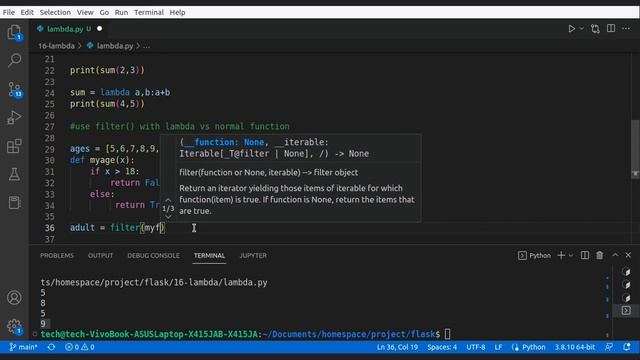Open the Search view in activity bar

pos(14,60)
